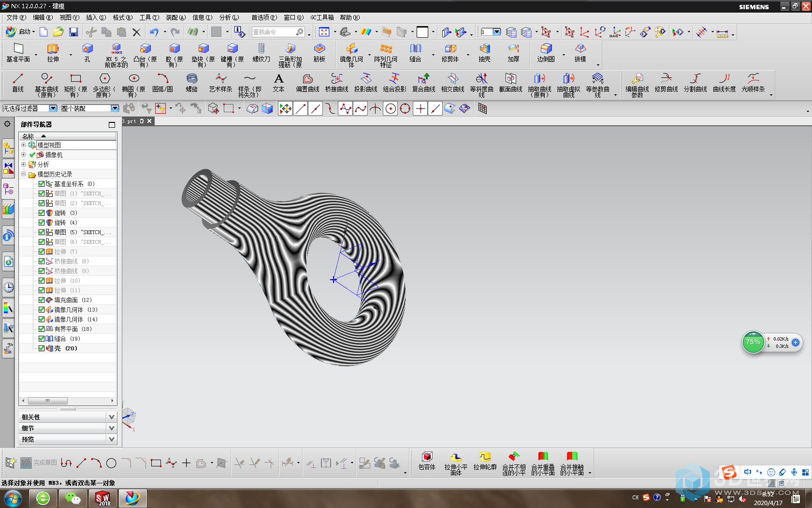Click the 修剪体 trim body tool
The image size is (812, 508).
tap(450, 53)
